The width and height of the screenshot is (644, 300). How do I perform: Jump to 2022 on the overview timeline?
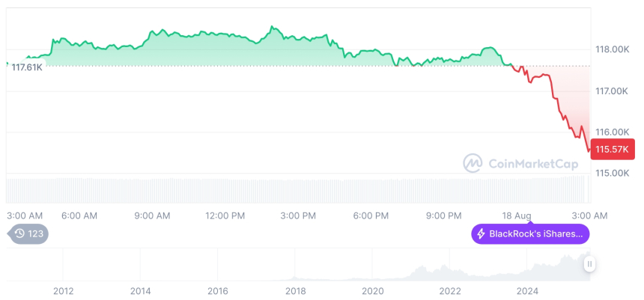pyautogui.click(x=449, y=290)
